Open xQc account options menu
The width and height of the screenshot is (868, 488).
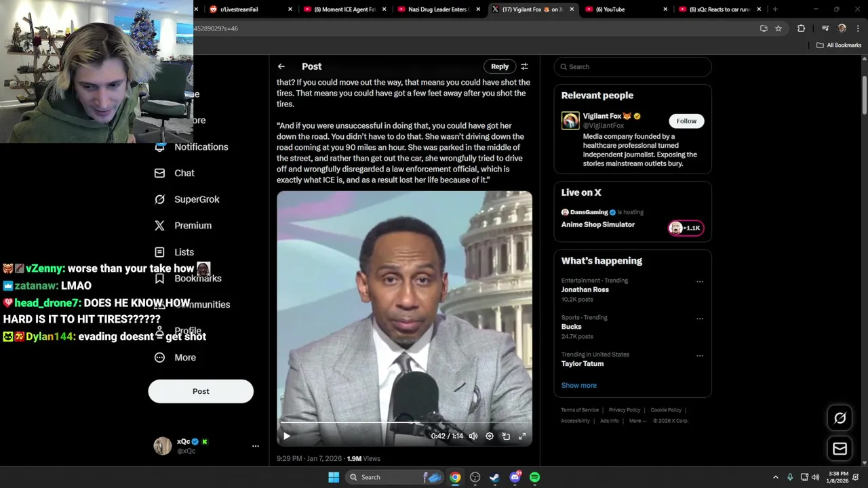pos(255,446)
